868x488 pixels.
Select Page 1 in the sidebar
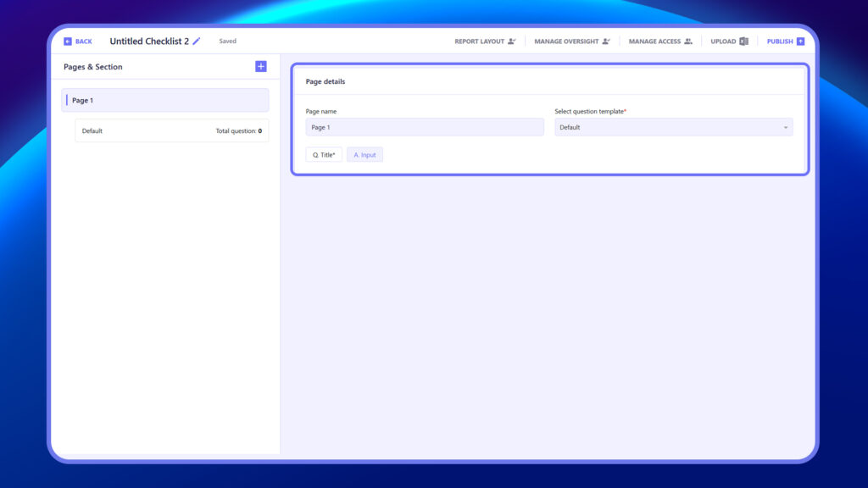pyautogui.click(x=165, y=100)
